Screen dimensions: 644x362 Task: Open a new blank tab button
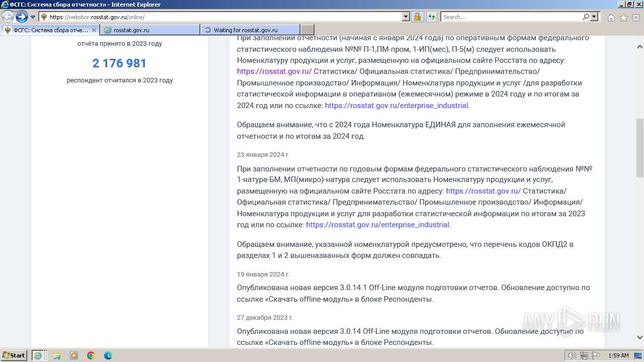click(x=307, y=30)
